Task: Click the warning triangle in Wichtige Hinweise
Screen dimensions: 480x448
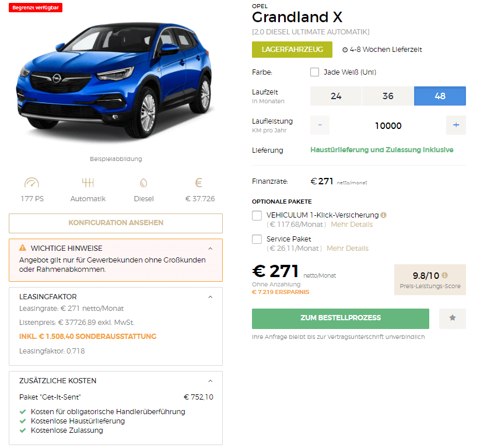Action: [x=23, y=248]
